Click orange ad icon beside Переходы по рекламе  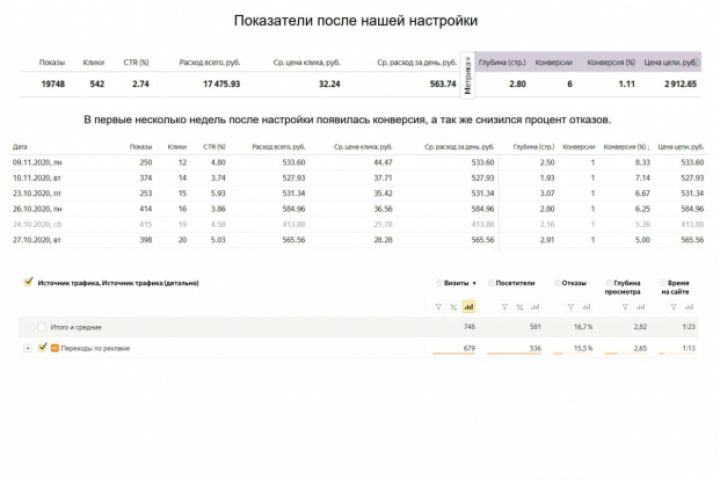point(55,348)
